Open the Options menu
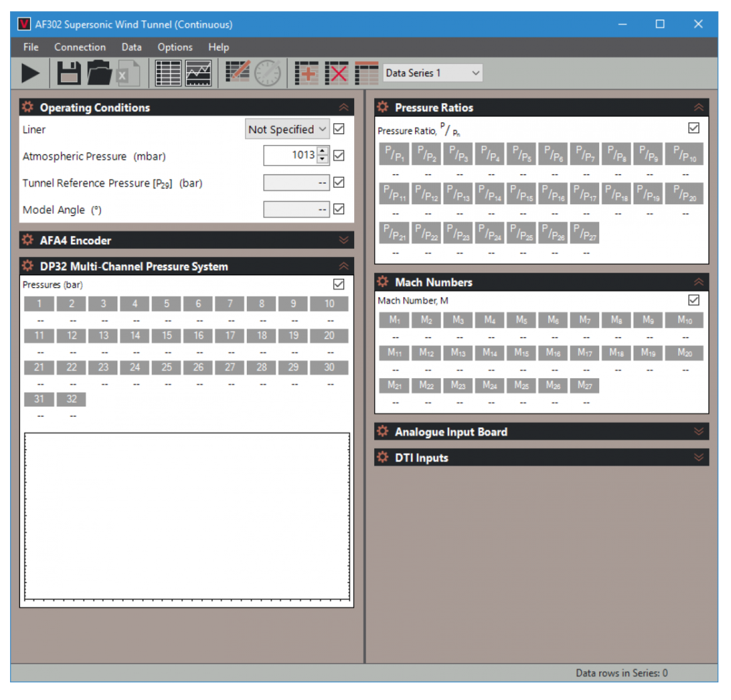 (x=175, y=47)
